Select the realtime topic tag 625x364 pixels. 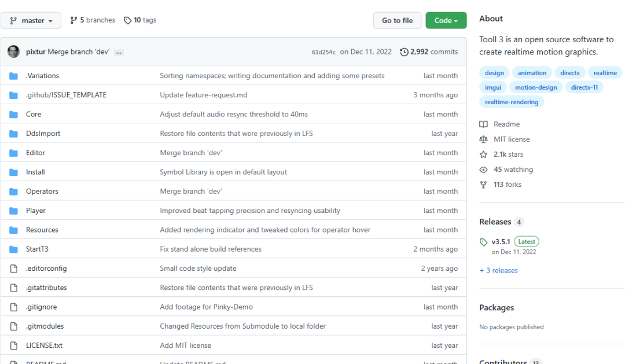(x=605, y=72)
